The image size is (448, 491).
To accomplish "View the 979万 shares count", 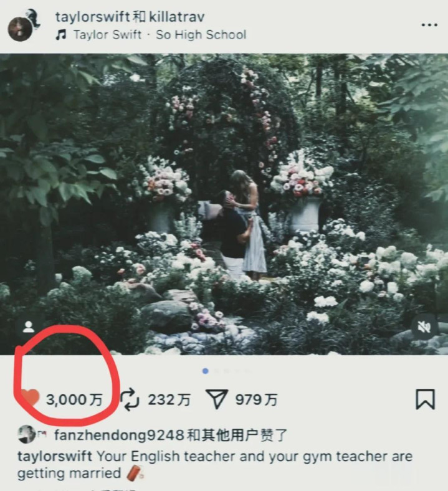I will click(256, 400).
